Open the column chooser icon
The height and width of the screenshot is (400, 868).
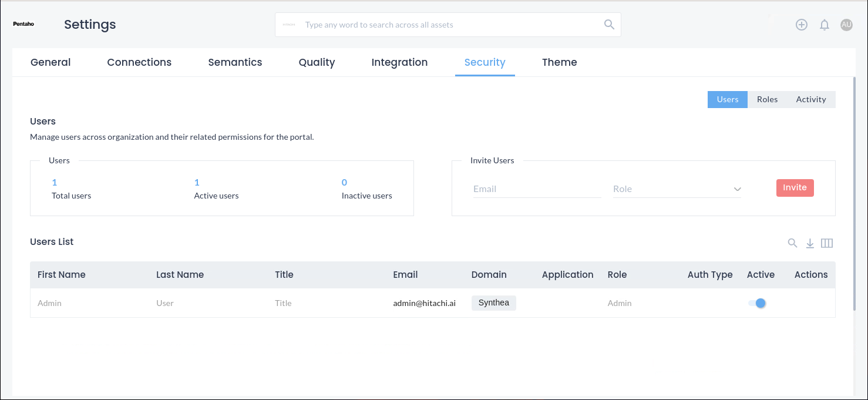point(827,243)
